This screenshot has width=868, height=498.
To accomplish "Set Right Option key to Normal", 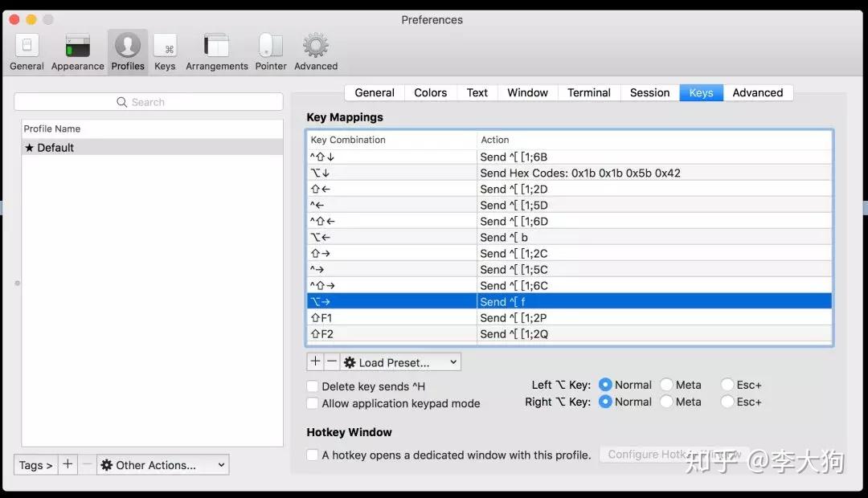I will click(x=606, y=402).
